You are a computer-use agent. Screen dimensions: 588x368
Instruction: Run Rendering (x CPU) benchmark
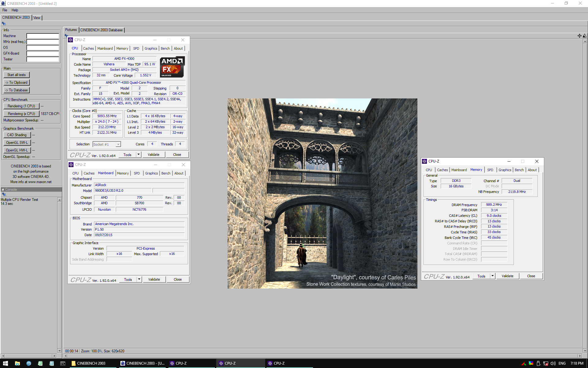21,114
